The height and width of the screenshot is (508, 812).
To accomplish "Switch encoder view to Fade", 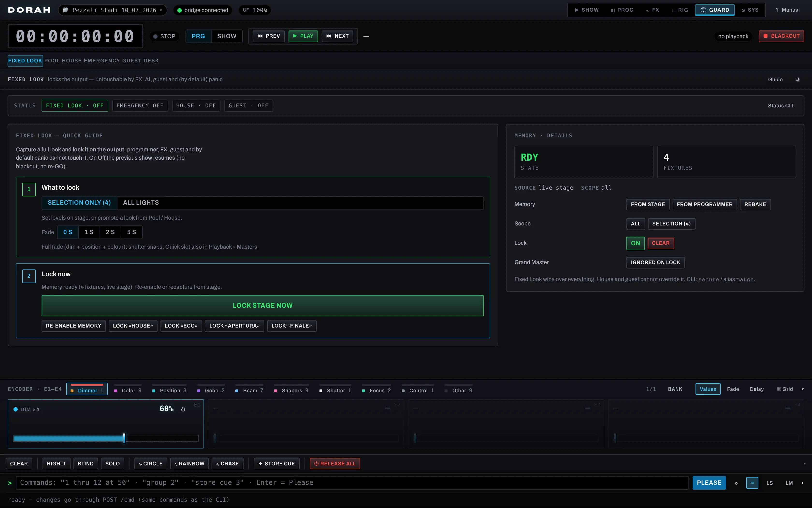I will (x=733, y=389).
